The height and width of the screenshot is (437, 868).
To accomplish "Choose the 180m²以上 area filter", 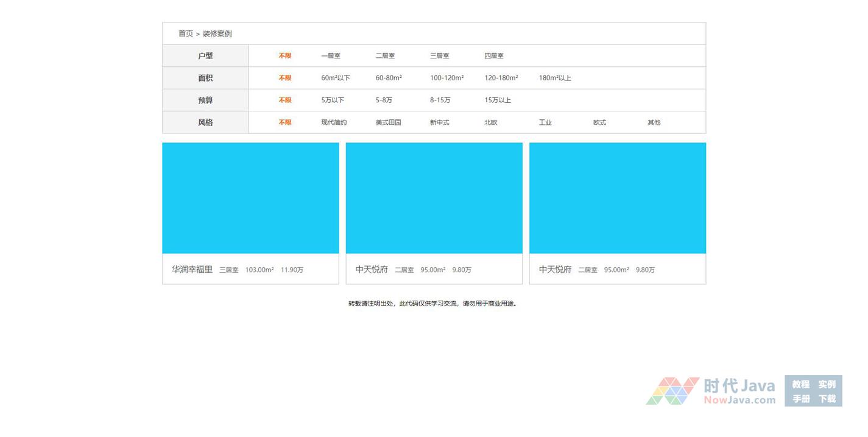I will (555, 78).
